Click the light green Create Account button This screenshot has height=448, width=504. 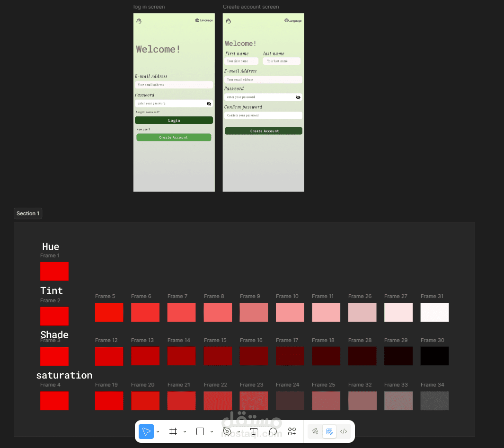(174, 137)
